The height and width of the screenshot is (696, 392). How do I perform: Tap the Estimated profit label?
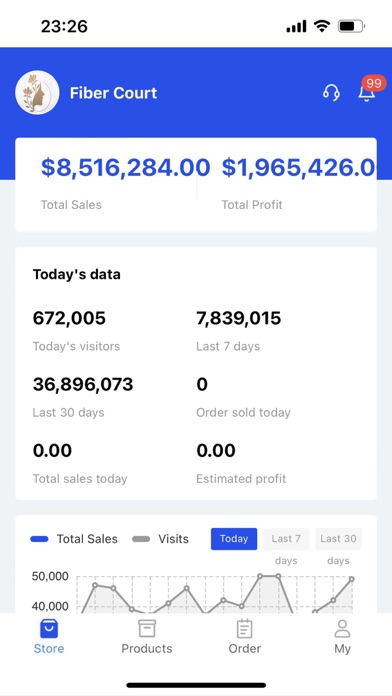241,478
